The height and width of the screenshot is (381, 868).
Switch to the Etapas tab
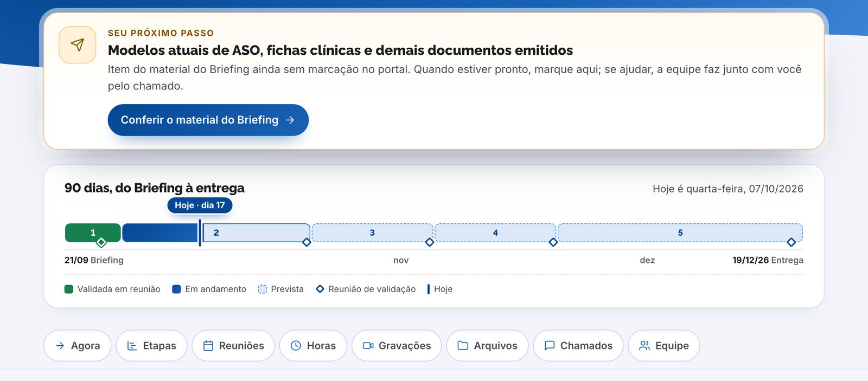151,346
